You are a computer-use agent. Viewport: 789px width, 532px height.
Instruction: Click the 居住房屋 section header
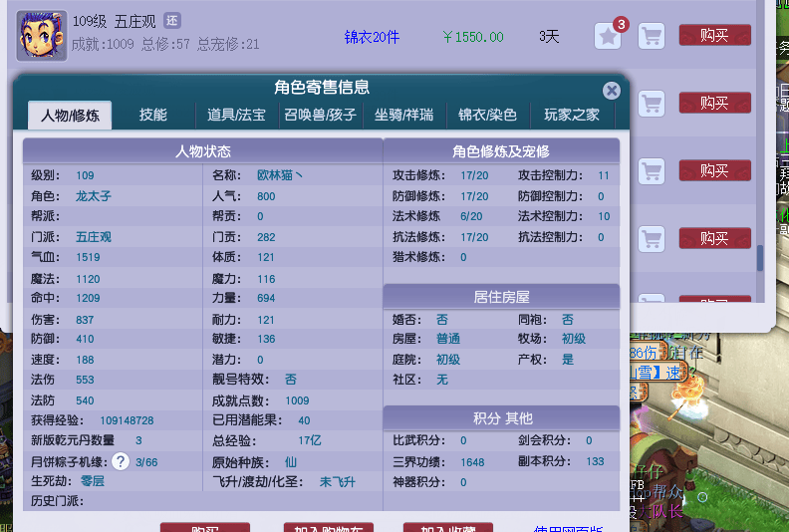[501, 297]
